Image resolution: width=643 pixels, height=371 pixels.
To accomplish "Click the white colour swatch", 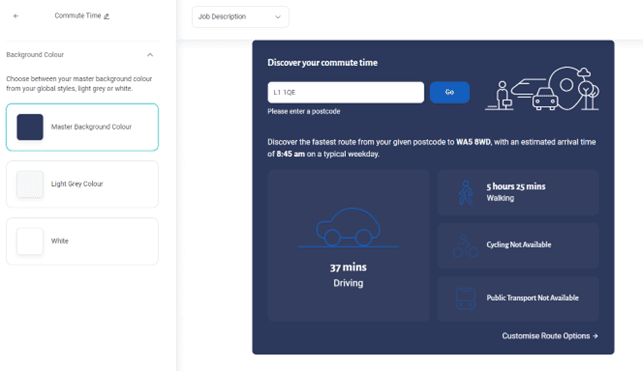I will tap(30, 241).
